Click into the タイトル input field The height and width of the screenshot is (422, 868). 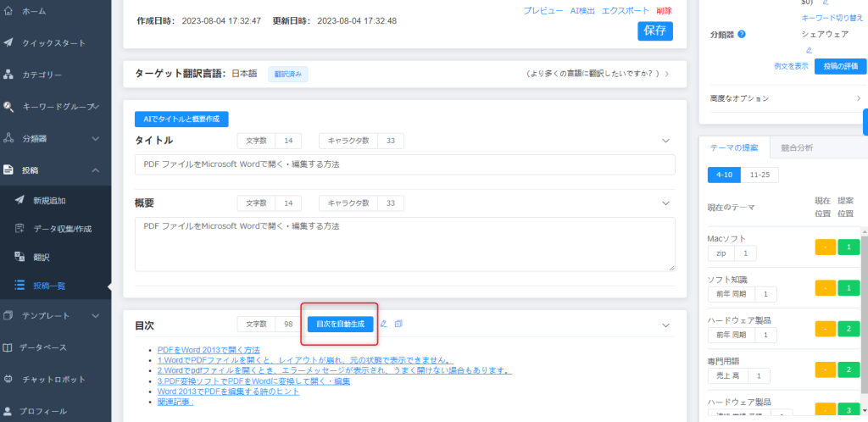click(404, 165)
